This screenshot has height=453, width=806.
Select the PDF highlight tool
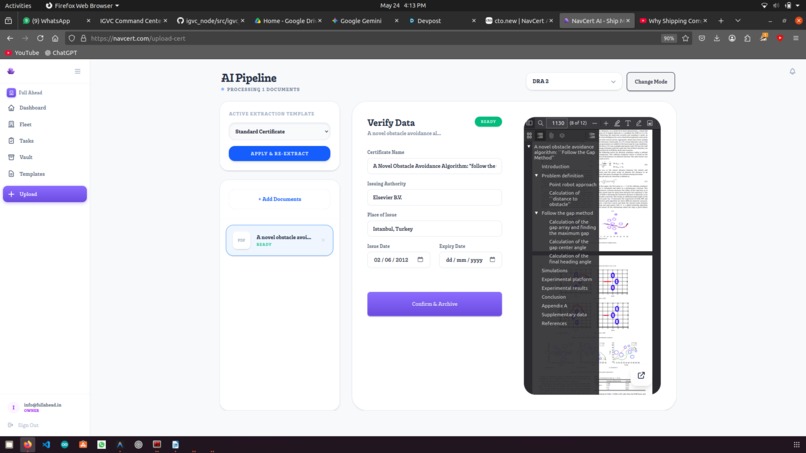click(x=617, y=123)
